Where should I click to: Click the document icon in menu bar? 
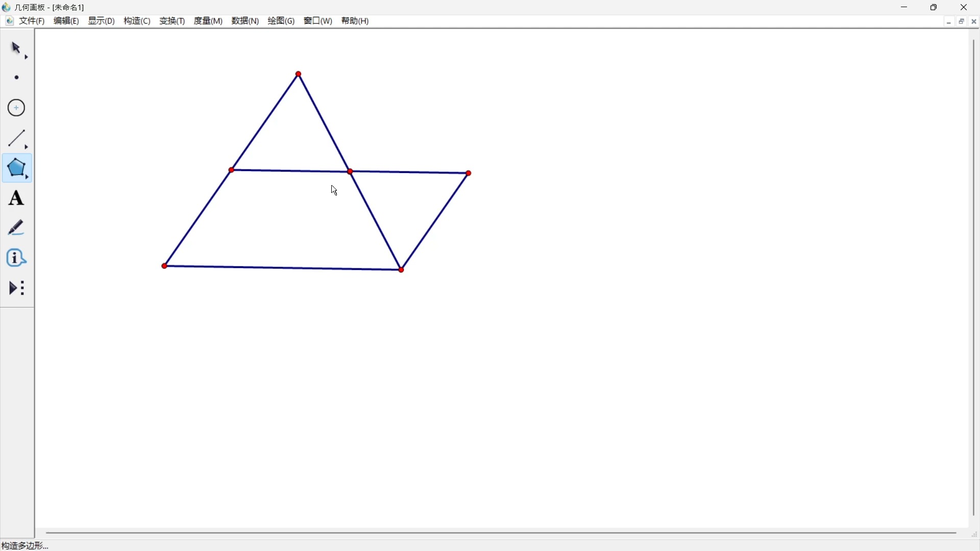[10, 21]
